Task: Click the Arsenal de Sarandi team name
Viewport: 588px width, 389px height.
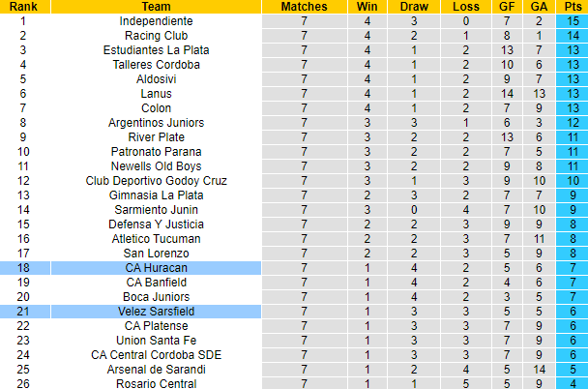Action: point(156,369)
